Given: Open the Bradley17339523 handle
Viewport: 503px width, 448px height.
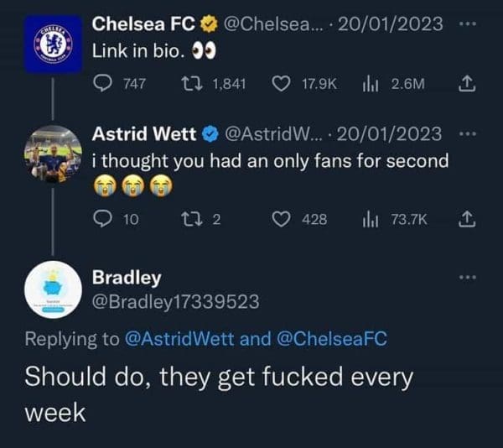Looking at the screenshot, I should [x=175, y=301].
